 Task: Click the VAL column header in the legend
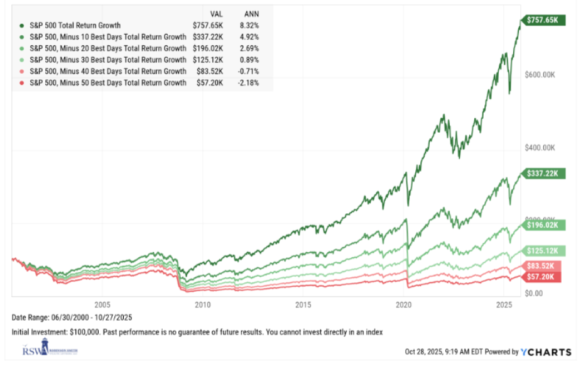point(215,14)
